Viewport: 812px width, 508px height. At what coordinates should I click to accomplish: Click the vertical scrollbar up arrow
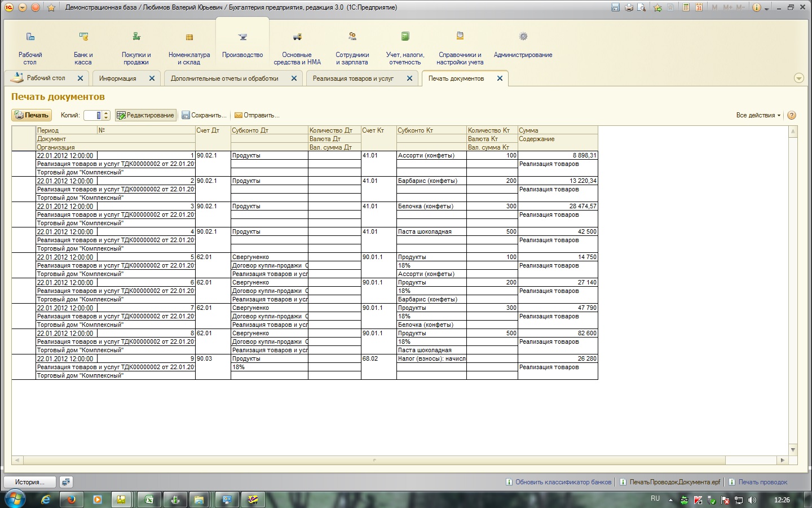click(793, 132)
